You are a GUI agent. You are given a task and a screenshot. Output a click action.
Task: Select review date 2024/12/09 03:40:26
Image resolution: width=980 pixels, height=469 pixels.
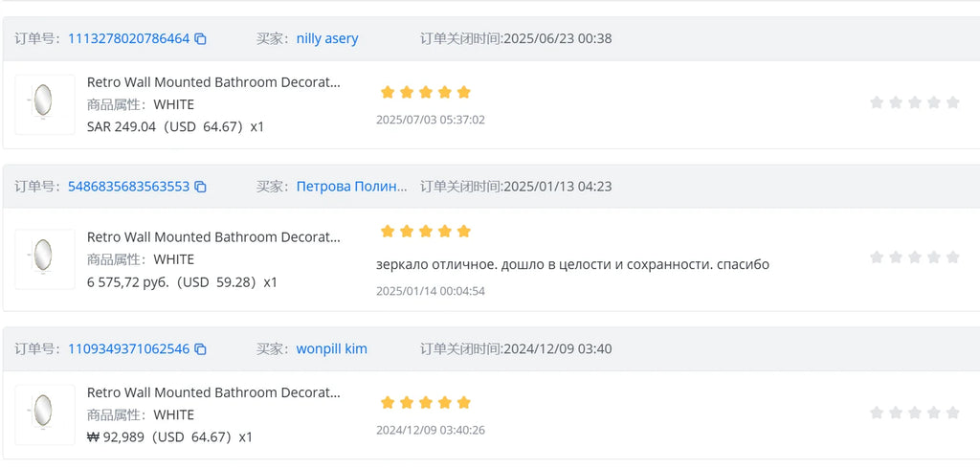pyautogui.click(x=431, y=430)
